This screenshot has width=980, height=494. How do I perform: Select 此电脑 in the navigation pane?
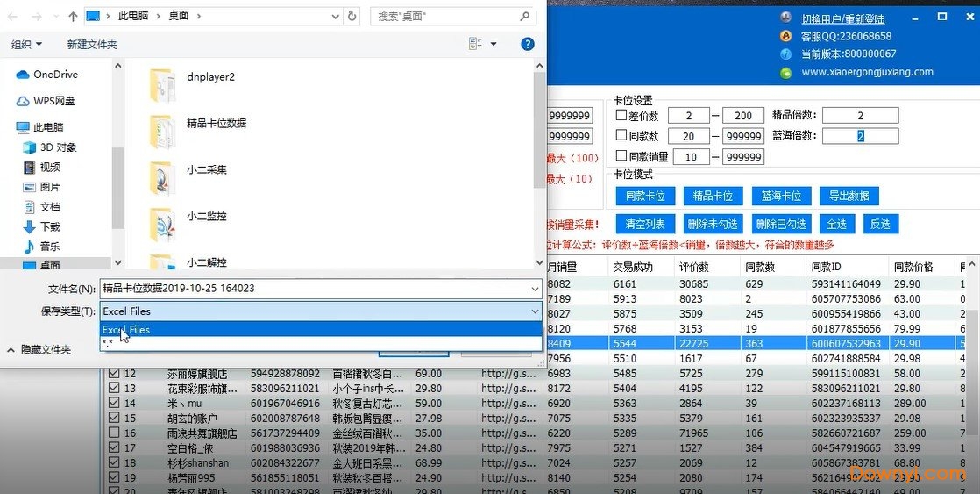(x=40, y=127)
